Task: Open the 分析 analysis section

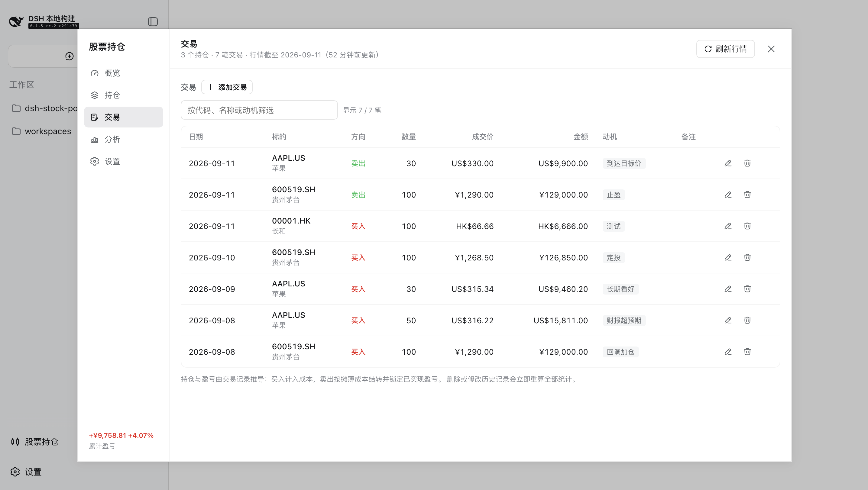Action: (123, 140)
